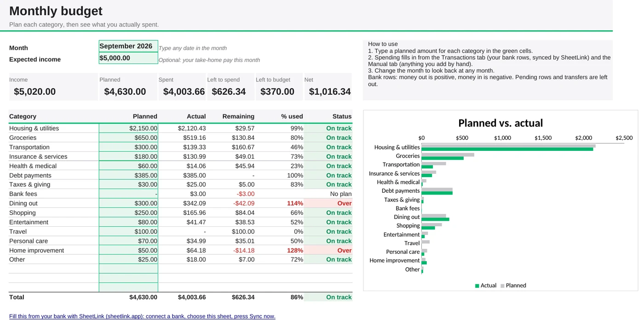Screen dimensions: 644x321
Task: Select the Expected income cell $5,000.00
Action: click(x=128, y=58)
